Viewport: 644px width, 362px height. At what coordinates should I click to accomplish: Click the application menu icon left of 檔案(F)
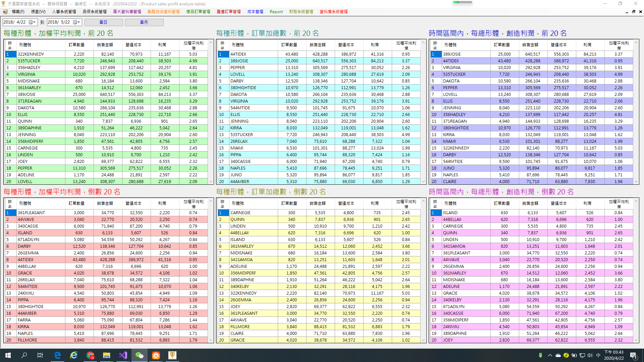5,12
